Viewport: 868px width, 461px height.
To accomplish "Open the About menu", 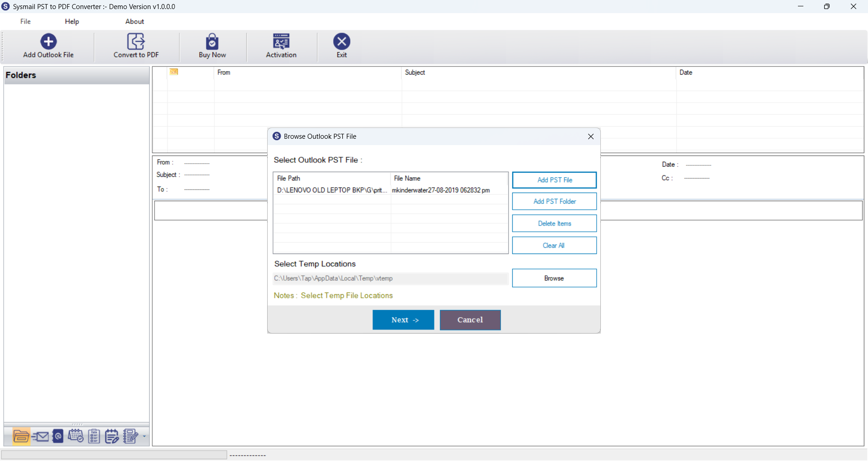I will click(135, 21).
